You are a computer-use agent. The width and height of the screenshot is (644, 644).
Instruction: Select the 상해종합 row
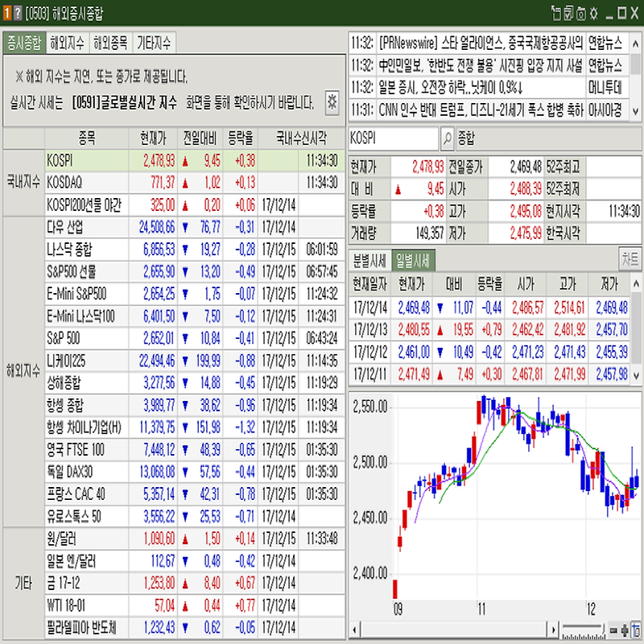[x=195, y=383]
